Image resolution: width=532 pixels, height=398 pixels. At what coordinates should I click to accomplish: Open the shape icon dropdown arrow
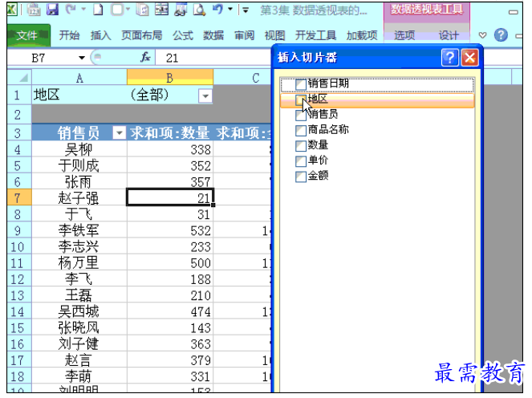click(x=128, y=10)
